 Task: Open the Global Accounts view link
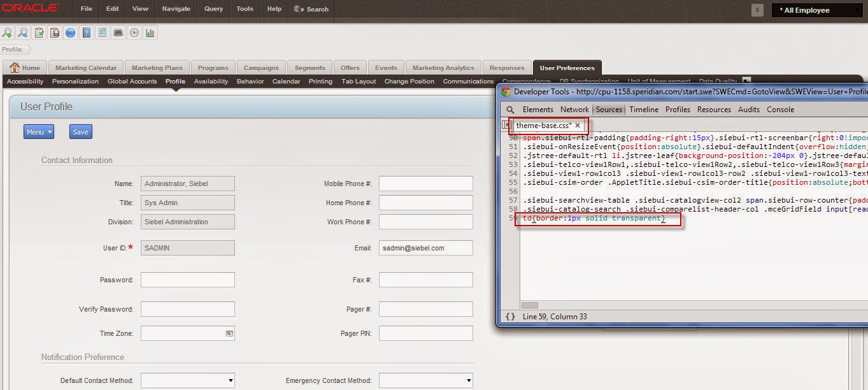[132, 82]
